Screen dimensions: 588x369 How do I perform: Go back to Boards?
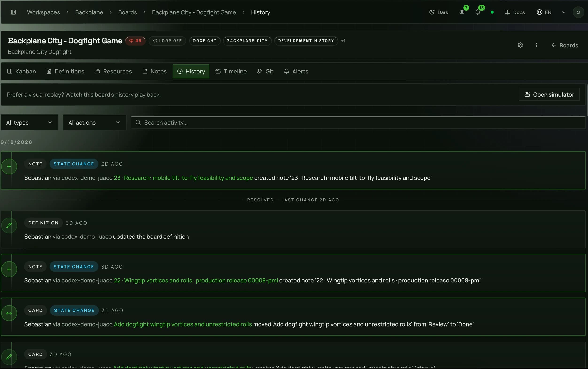click(x=565, y=45)
